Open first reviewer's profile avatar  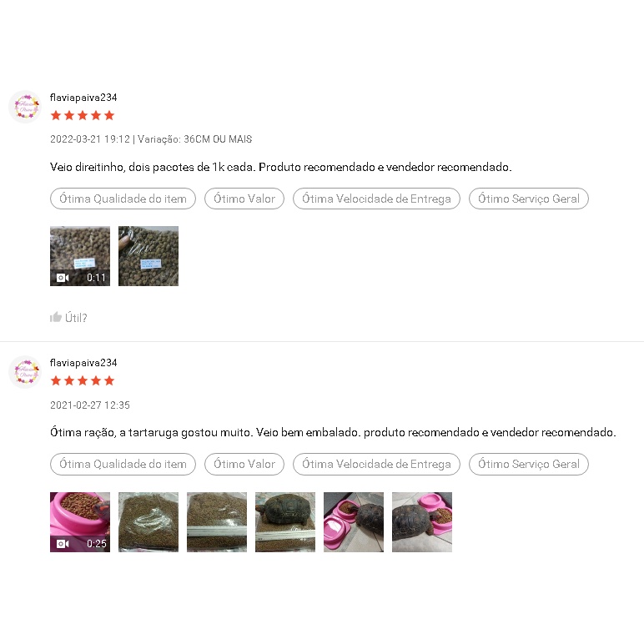click(25, 107)
